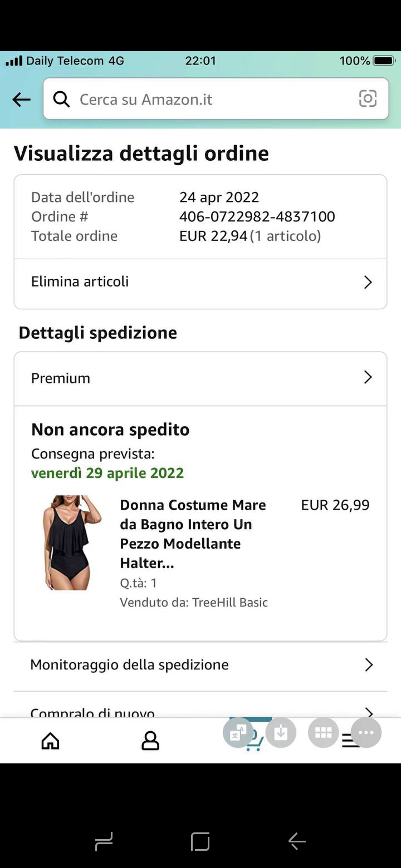Go to Amazon home tab
This screenshot has height=868, width=401.
pyautogui.click(x=50, y=741)
